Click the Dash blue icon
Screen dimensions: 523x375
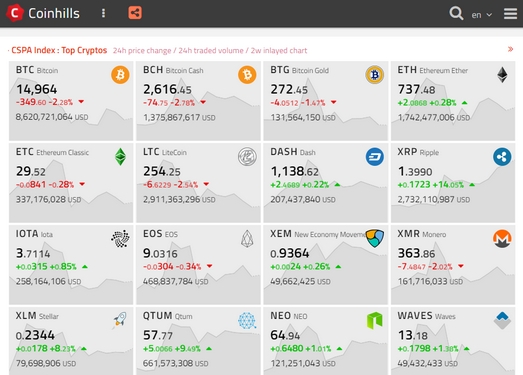[375, 156]
